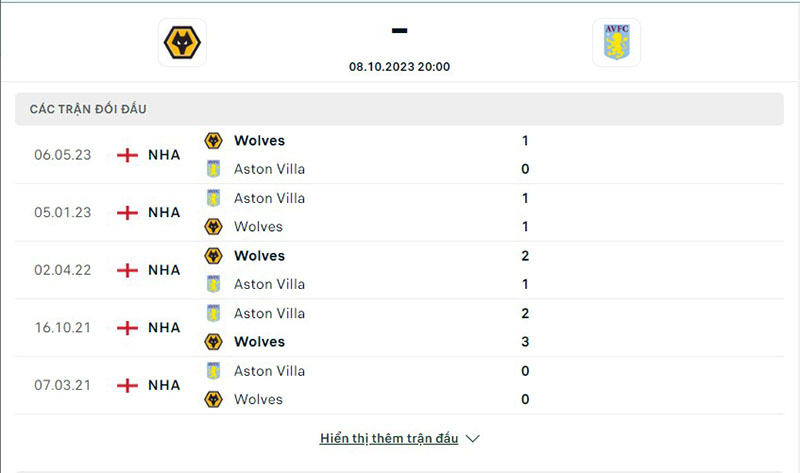This screenshot has height=473, width=800.
Task: Expand the chevron beside Hiển thị thêm trận đấu
Action: click(473, 438)
